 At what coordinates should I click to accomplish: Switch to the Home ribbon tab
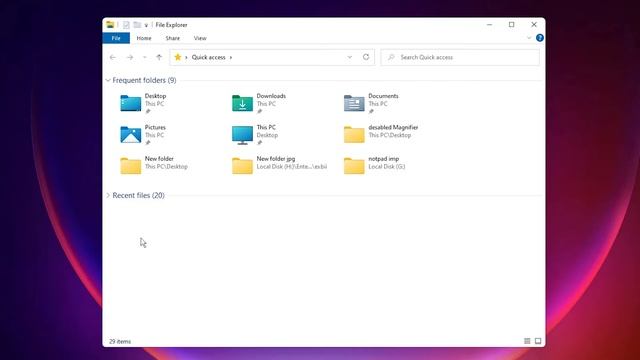(x=144, y=38)
